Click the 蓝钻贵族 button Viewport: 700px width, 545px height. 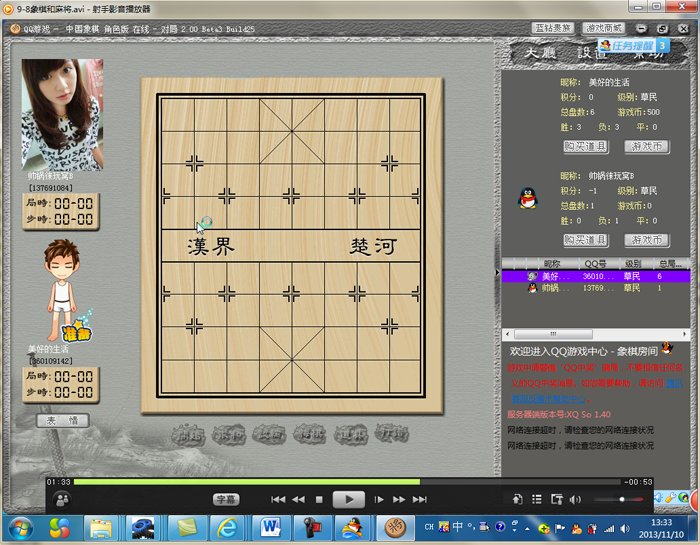click(x=553, y=29)
